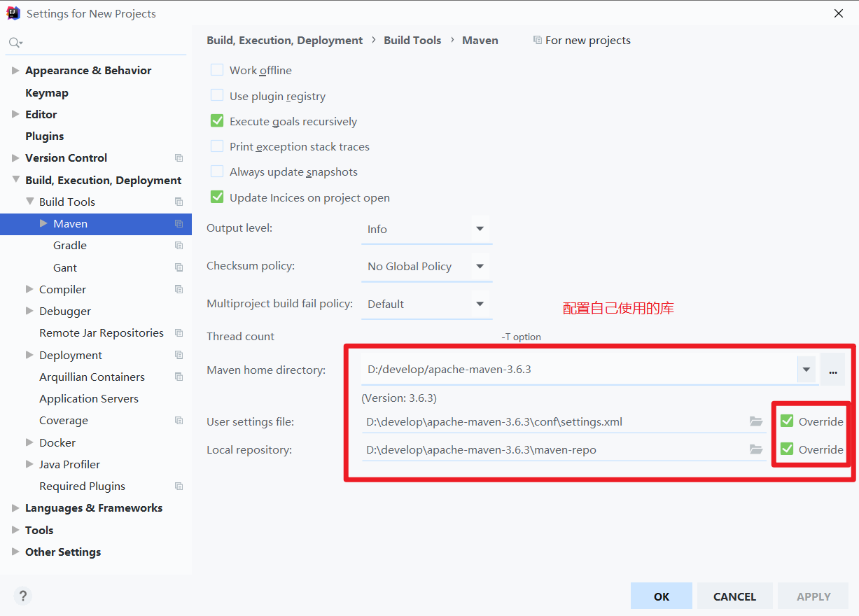Click project-level icon beside Compiler

tap(179, 289)
